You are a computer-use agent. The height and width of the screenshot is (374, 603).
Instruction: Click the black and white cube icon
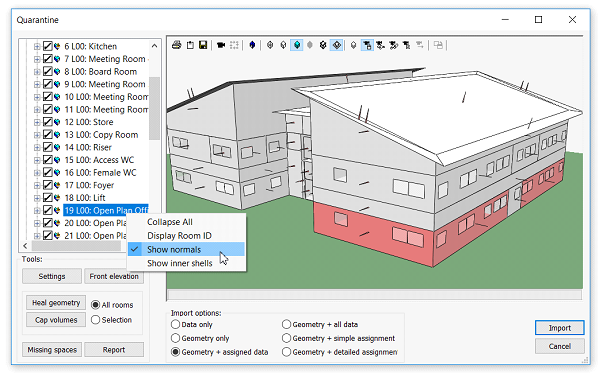pos(323,45)
